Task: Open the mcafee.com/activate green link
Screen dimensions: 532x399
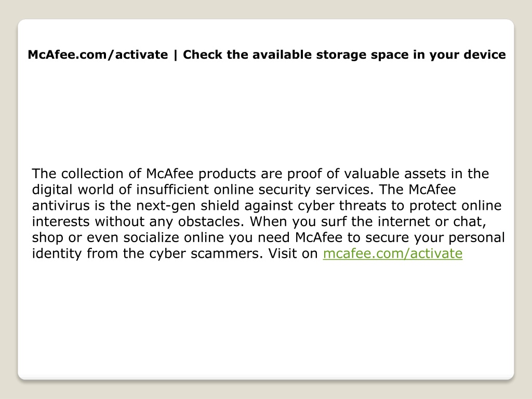Action: (x=393, y=254)
